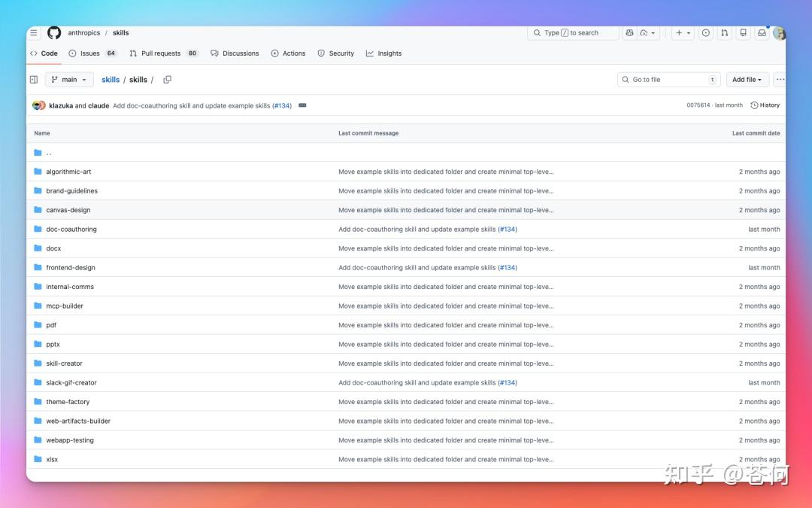The width and height of the screenshot is (812, 508).
Task: Open the GitHub homepage logo
Action: (x=54, y=32)
